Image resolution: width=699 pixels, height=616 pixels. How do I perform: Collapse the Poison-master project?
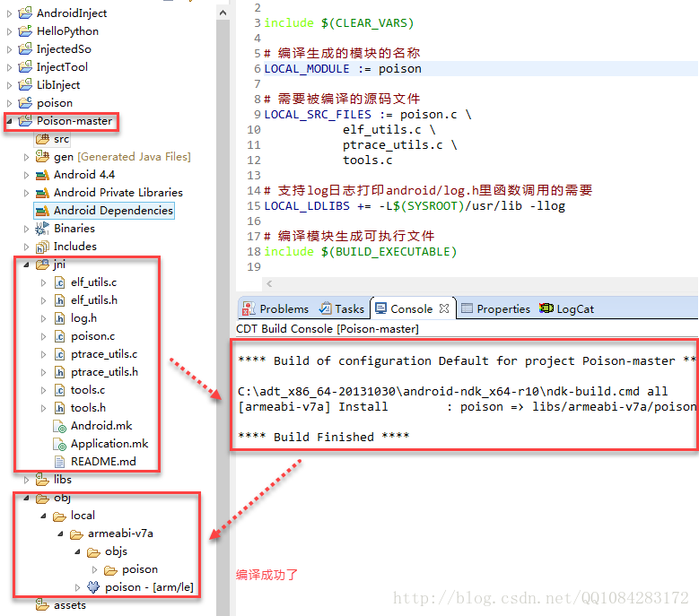click(9, 121)
